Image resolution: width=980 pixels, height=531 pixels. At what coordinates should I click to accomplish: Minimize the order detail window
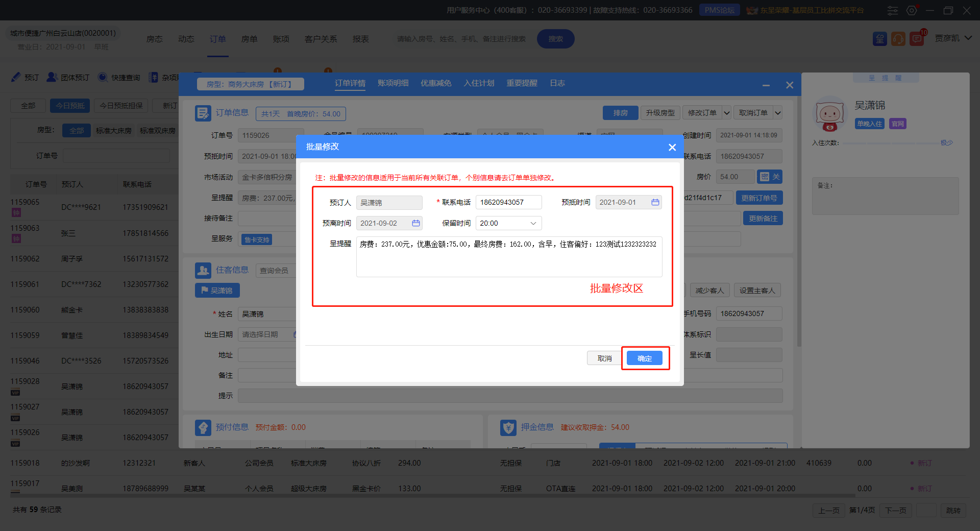pos(766,85)
